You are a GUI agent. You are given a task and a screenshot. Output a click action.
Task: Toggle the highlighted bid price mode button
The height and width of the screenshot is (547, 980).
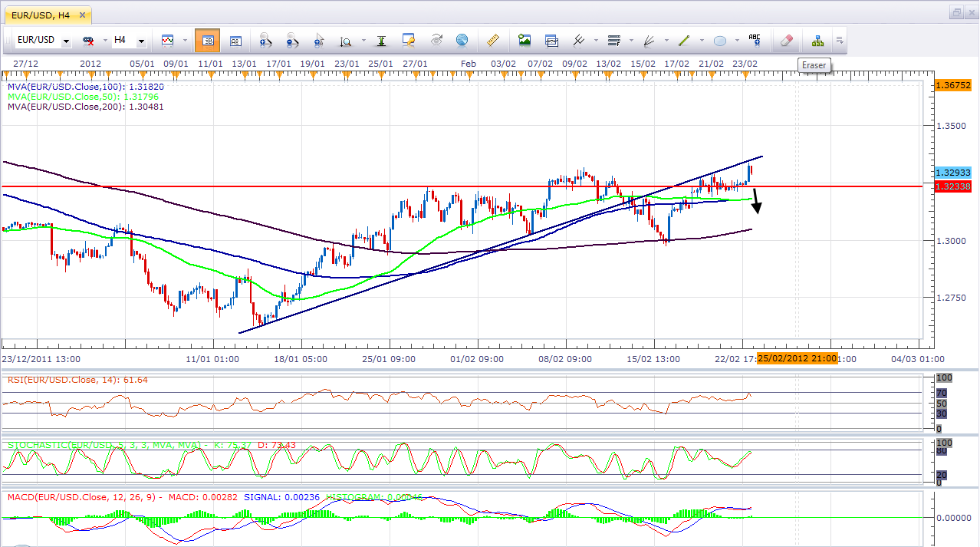click(x=207, y=41)
